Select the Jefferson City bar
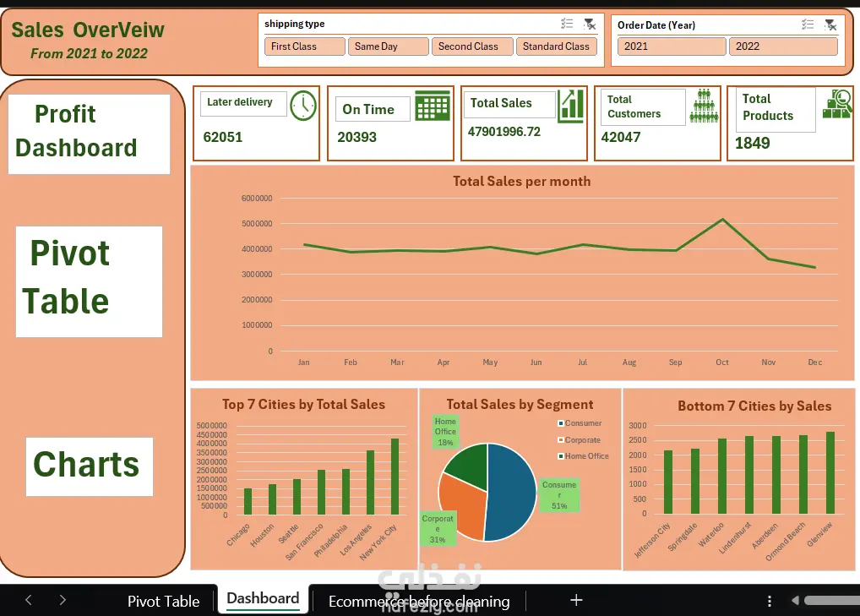The image size is (860, 616). click(x=668, y=482)
